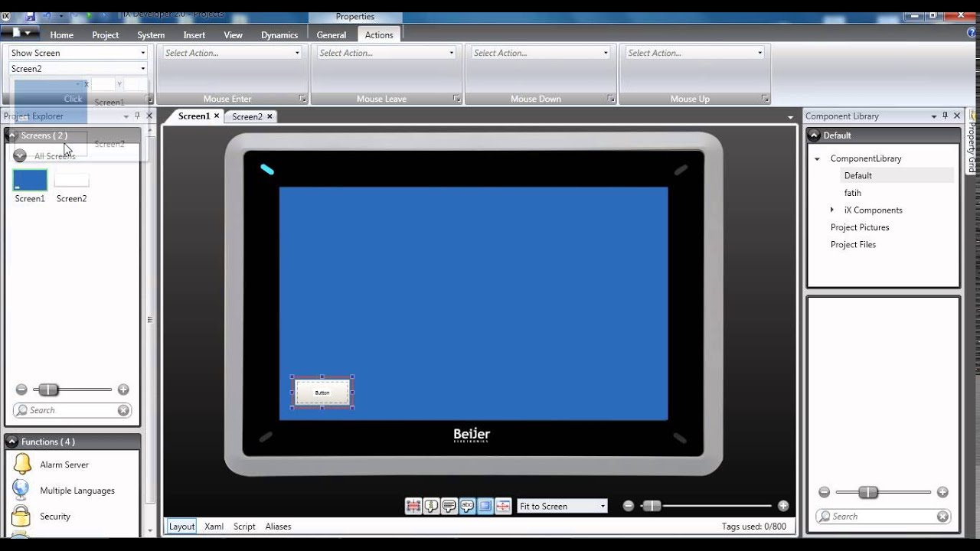Open the Alarm Server function
This screenshot has height=551, width=980.
tap(64, 465)
